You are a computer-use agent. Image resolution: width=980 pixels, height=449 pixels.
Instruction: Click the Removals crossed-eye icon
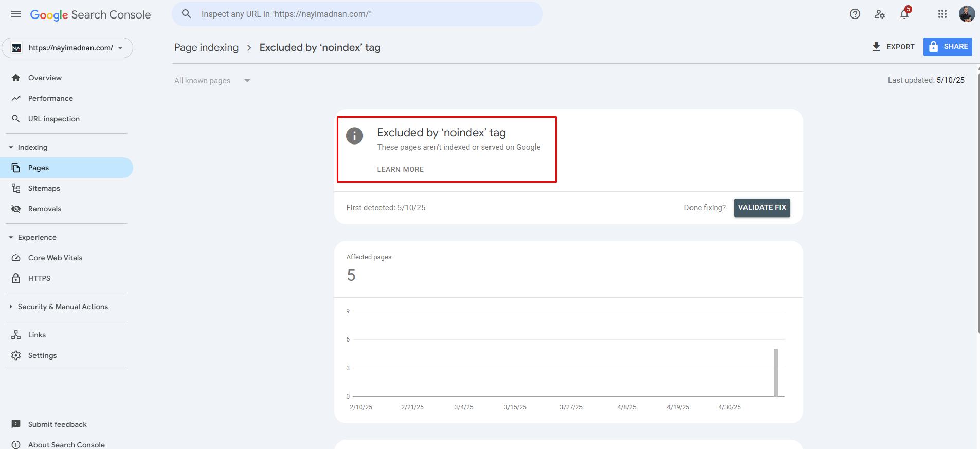point(16,209)
